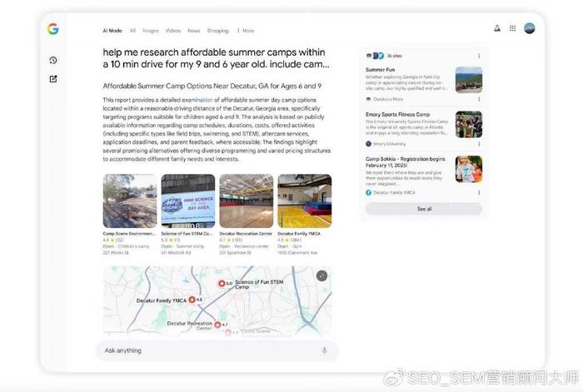Image resolution: width=583 pixels, height=392 pixels.
Task: Open Decatur Recreation Center photo card
Action: (x=247, y=201)
